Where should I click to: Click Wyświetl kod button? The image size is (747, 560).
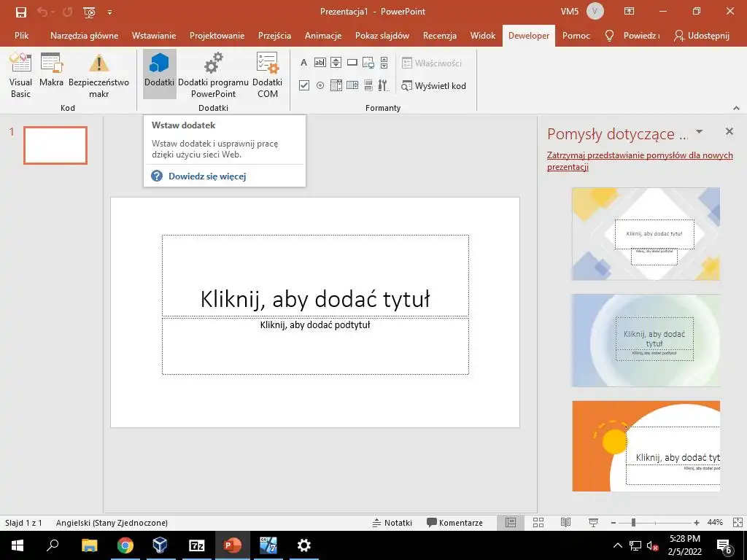(433, 86)
